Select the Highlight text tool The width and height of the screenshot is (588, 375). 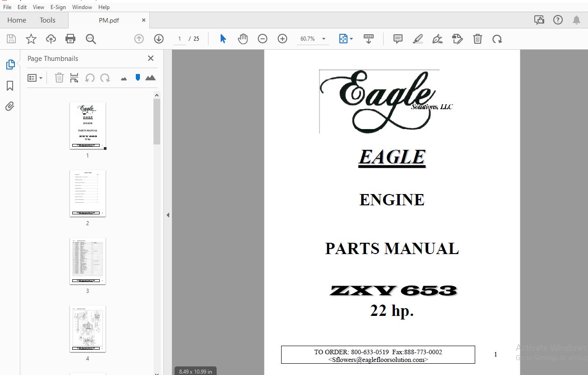tap(418, 39)
